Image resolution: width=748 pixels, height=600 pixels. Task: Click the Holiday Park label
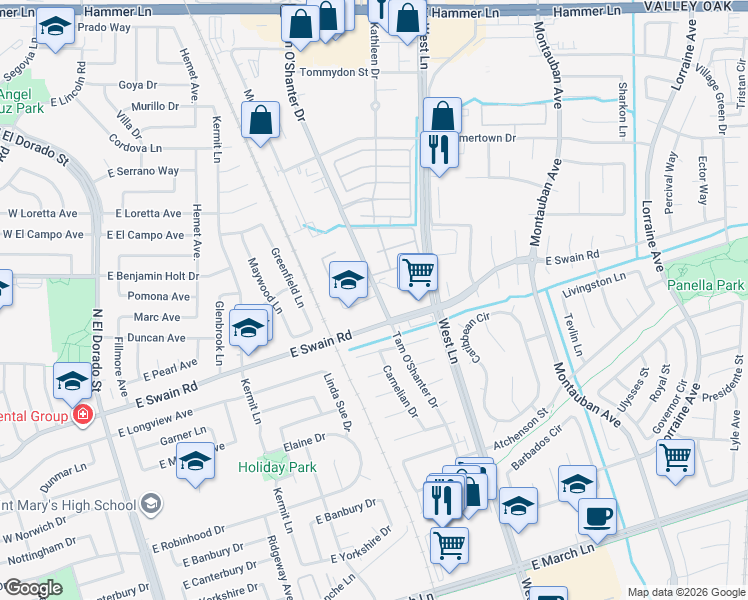pos(277,467)
